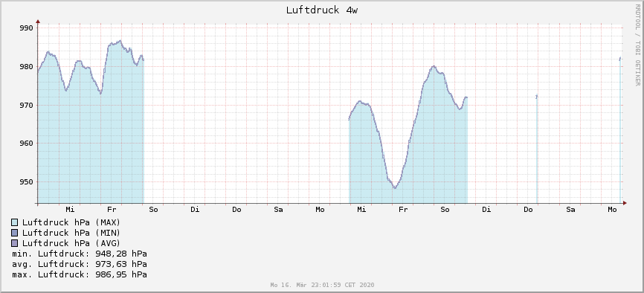Click the first Mi label on the x-axis
This screenshot has width=644, height=293.
coord(70,210)
